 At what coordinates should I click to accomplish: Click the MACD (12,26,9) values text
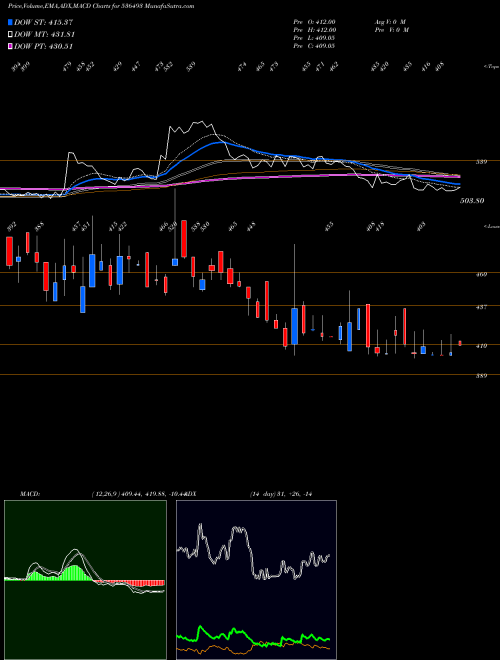[138, 494]
